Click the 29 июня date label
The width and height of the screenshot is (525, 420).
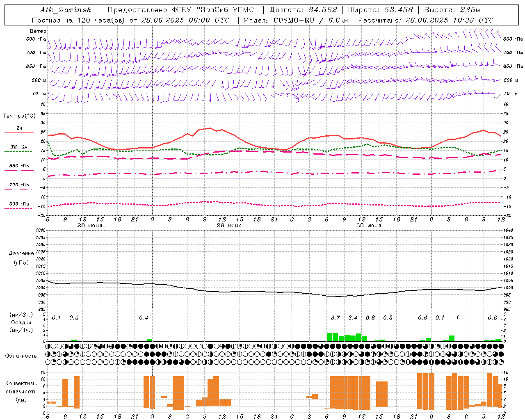pos(229,226)
